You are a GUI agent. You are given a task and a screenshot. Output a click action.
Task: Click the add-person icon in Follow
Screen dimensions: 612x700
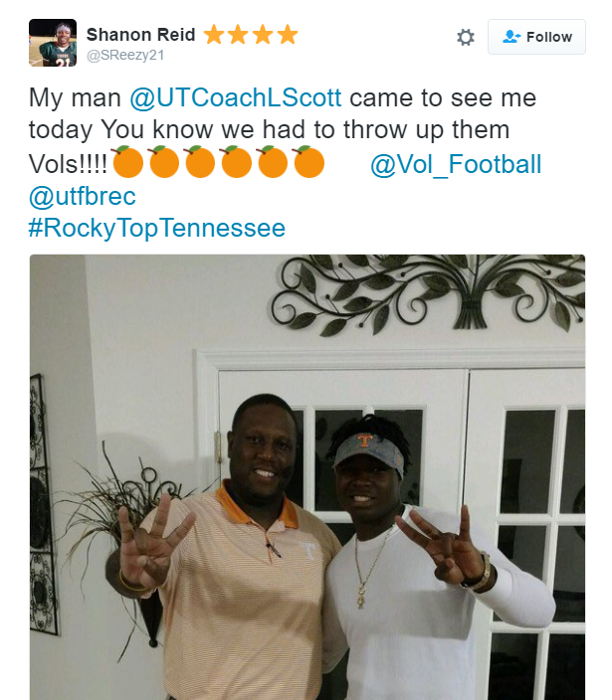coord(511,37)
